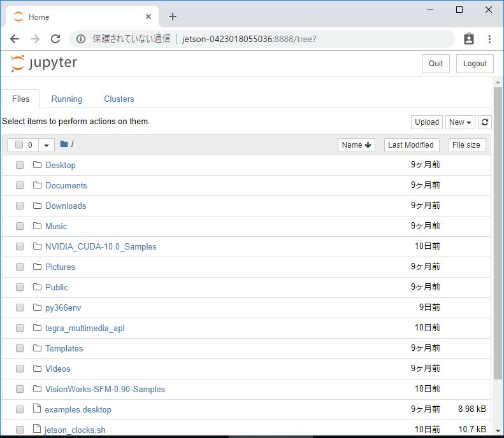
Task: Click the scrollbar down arrow
Action: pos(498,431)
